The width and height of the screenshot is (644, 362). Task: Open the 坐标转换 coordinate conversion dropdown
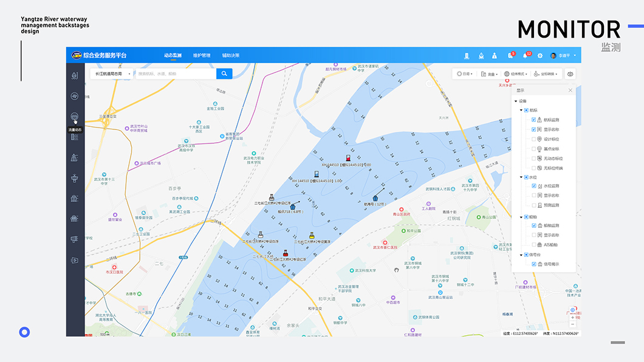(x=546, y=74)
